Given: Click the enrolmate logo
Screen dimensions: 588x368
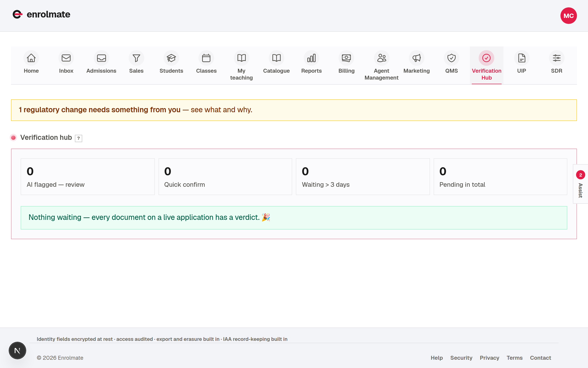Looking at the screenshot, I should click(x=41, y=14).
